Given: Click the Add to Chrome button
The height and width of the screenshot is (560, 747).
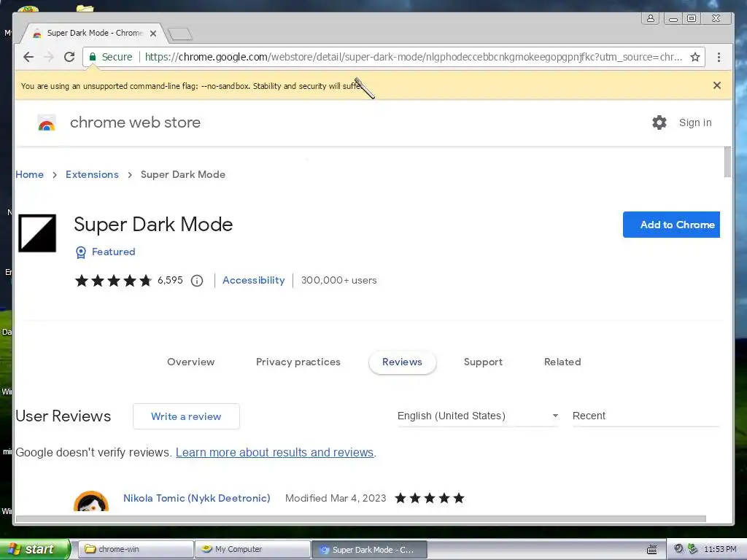Looking at the screenshot, I should tap(671, 225).
